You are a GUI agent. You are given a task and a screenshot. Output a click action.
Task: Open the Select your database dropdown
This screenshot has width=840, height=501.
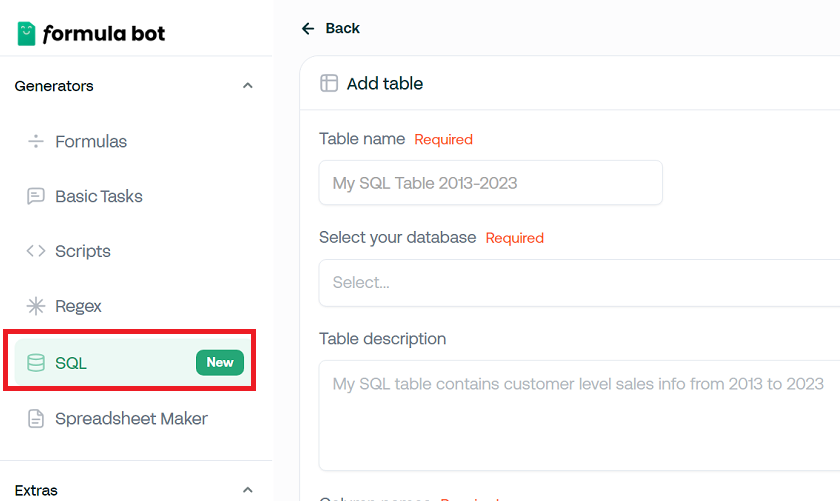[579, 283]
